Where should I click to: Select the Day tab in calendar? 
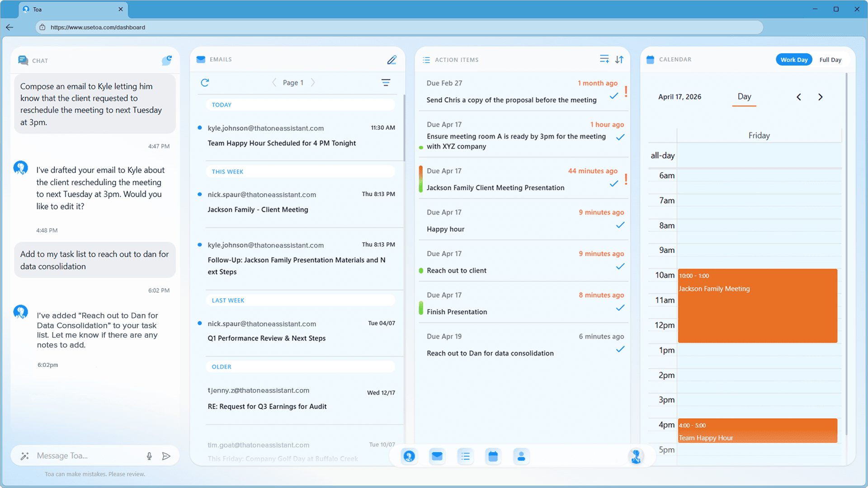coord(744,96)
